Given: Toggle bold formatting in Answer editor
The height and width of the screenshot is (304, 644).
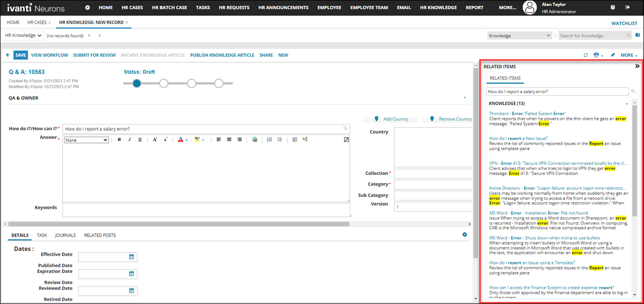Looking at the screenshot, I should coord(119,139).
